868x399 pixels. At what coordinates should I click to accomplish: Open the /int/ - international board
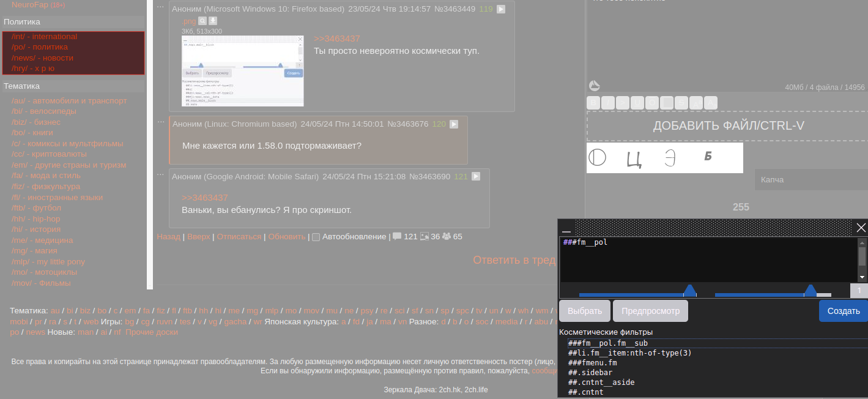click(x=44, y=36)
